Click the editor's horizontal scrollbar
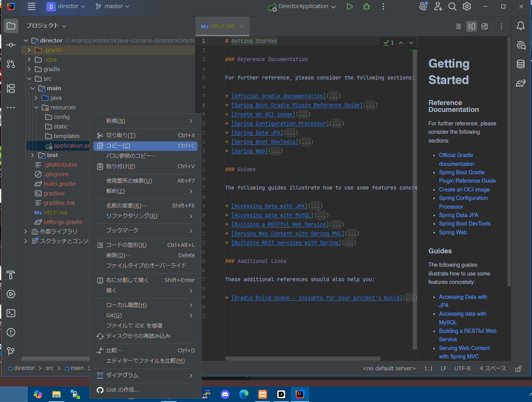The image size is (532, 402). point(303,358)
